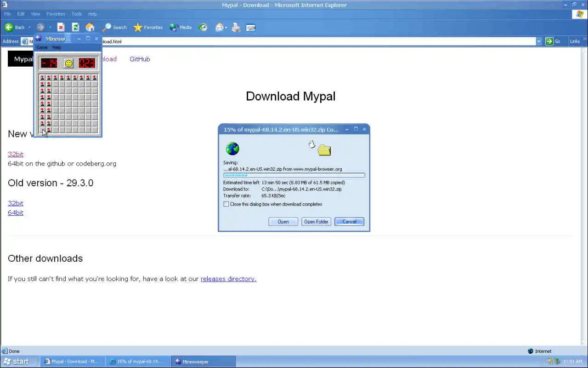
Task: Click the network connection tray icon
Action: (x=550, y=362)
